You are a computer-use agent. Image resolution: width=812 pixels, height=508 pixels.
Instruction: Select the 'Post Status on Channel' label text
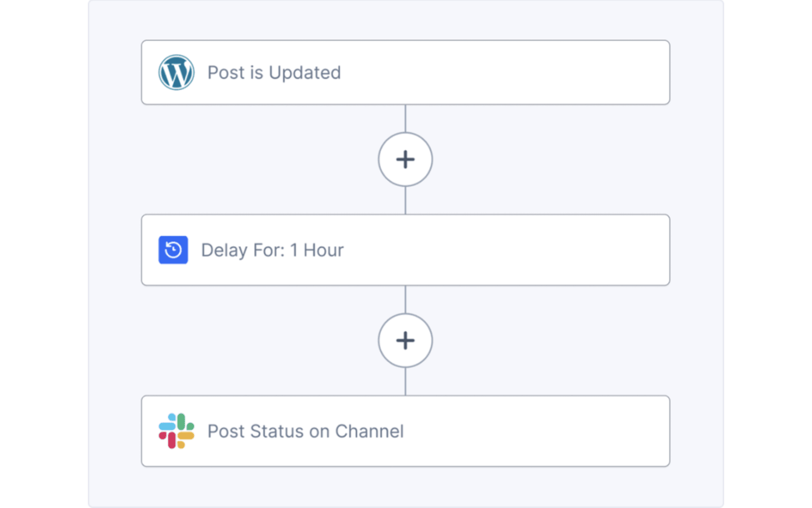click(x=306, y=431)
